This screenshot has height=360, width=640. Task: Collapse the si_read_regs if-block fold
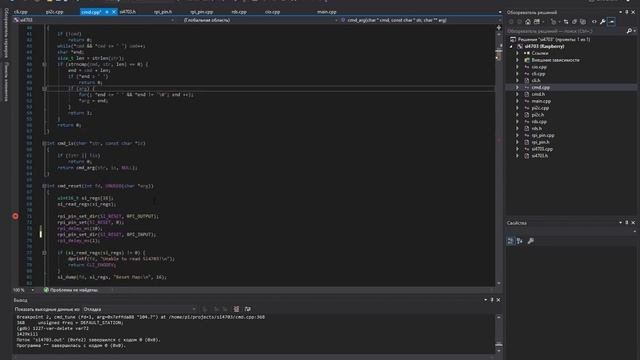(x=44, y=253)
